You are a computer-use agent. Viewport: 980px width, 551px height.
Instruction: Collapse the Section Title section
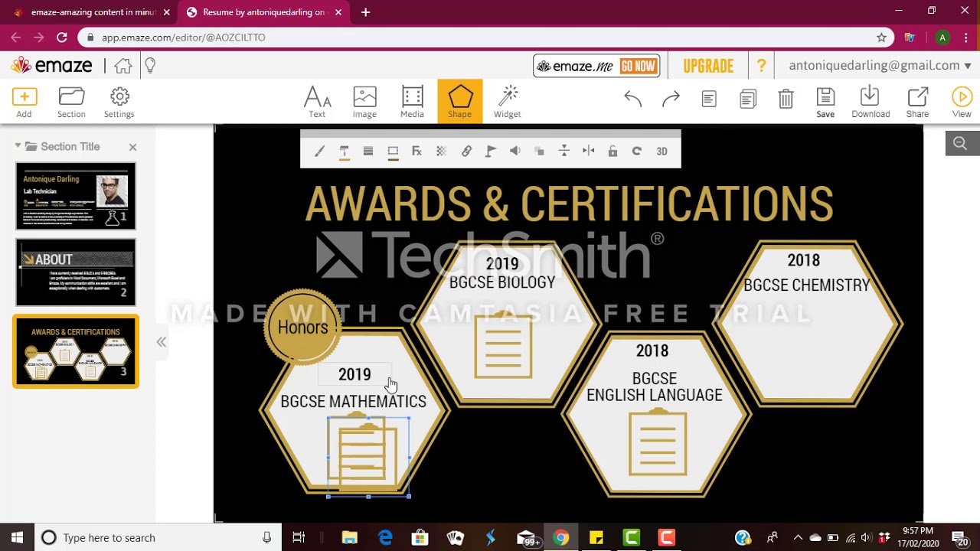[18, 146]
